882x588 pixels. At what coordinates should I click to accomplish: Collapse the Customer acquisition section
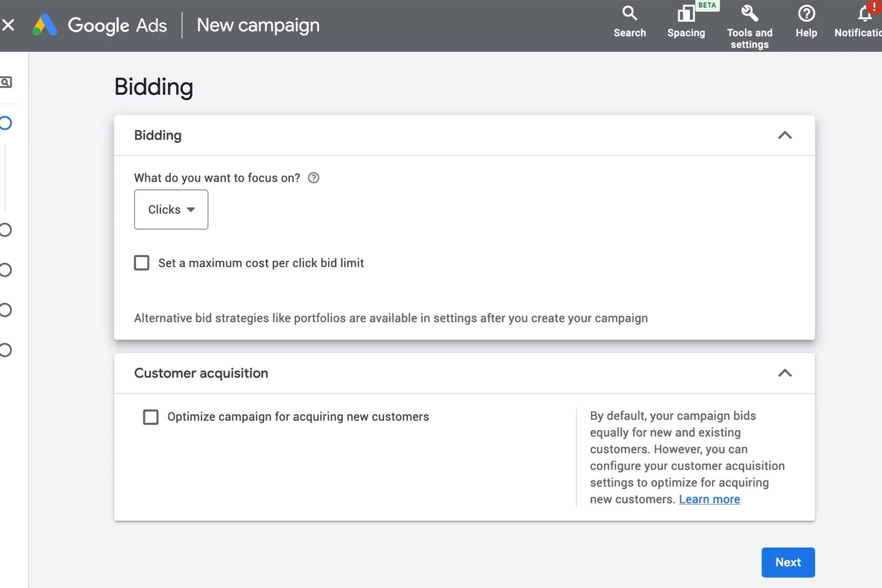coord(785,373)
